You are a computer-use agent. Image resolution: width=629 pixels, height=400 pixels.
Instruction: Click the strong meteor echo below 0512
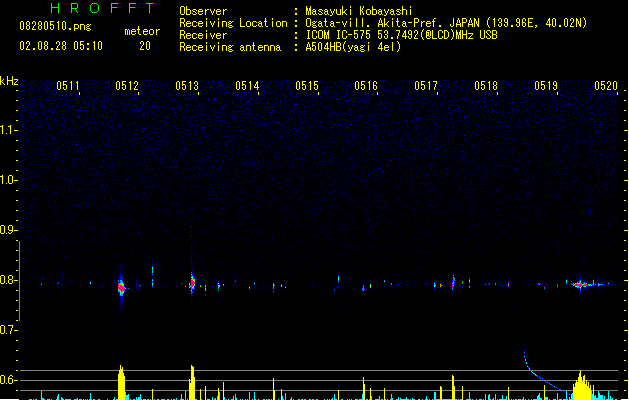coord(122,287)
